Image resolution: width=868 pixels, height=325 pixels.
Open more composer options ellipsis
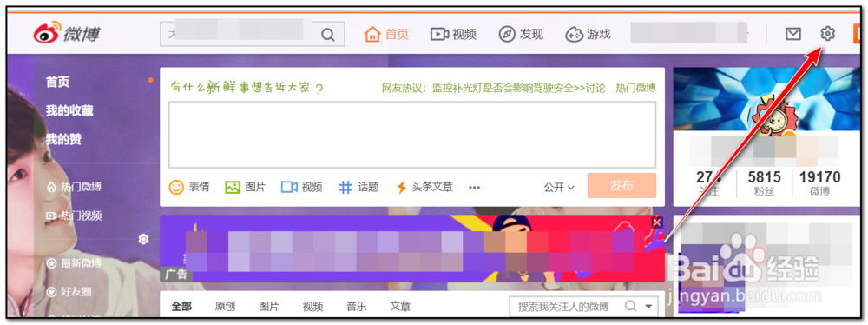pyautogui.click(x=475, y=188)
